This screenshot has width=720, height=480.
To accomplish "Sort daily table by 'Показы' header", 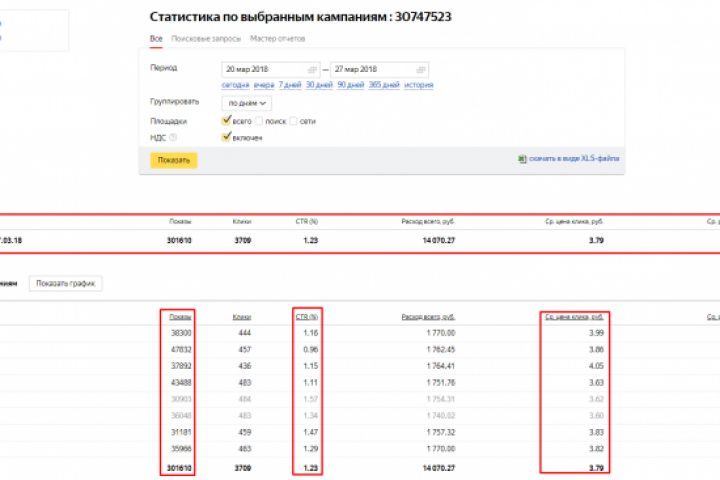I will coord(180,317).
